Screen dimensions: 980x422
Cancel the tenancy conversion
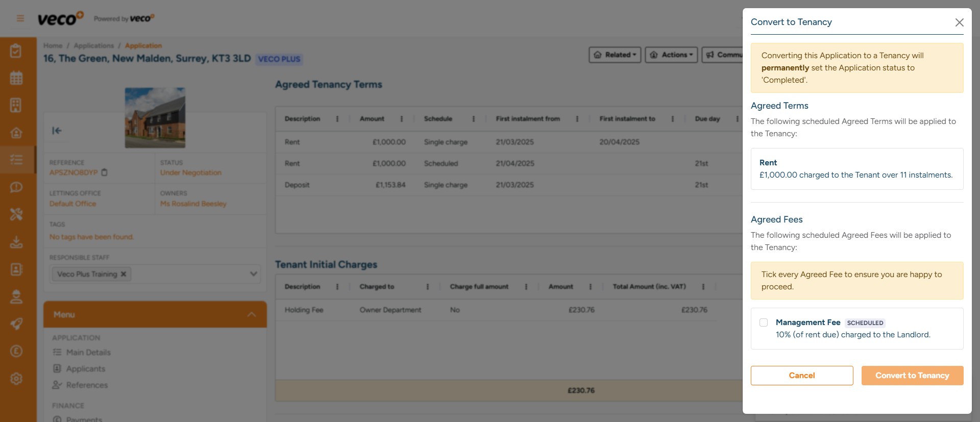pos(801,376)
